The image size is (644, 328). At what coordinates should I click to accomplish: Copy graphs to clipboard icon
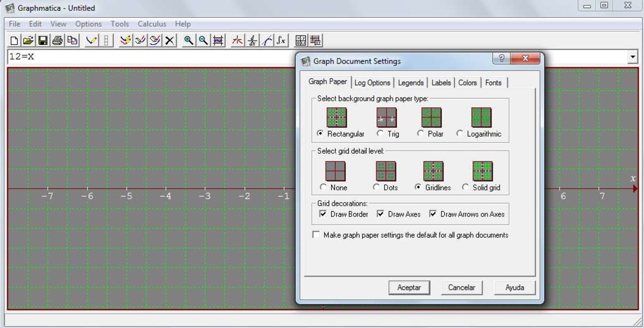(x=72, y=40)
